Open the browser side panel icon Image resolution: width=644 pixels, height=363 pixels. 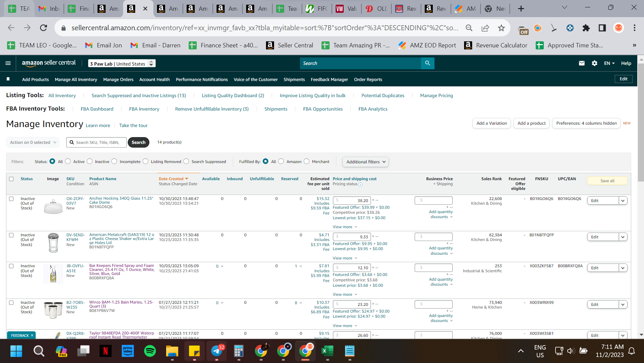(x=602, y=28)
